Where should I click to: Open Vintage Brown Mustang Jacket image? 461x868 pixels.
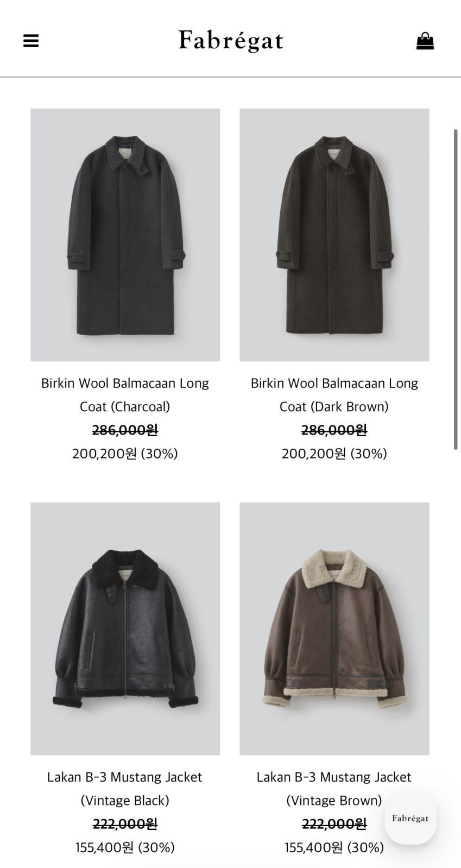click(334, 628)
